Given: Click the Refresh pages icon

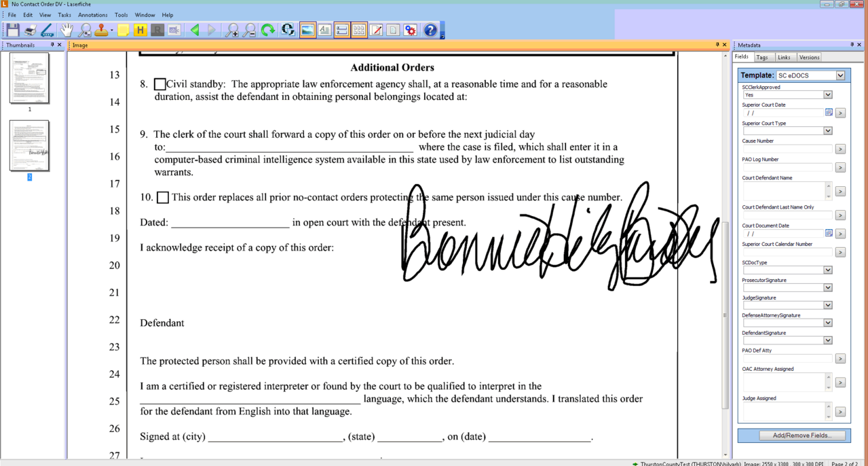Looking at the screenshot, I should 288,30.
